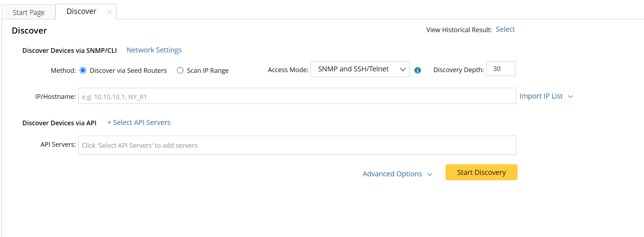Screen dimensions: 644x237
Task: Click the Access Mode dropdown arrow
Action: point(403,69)
